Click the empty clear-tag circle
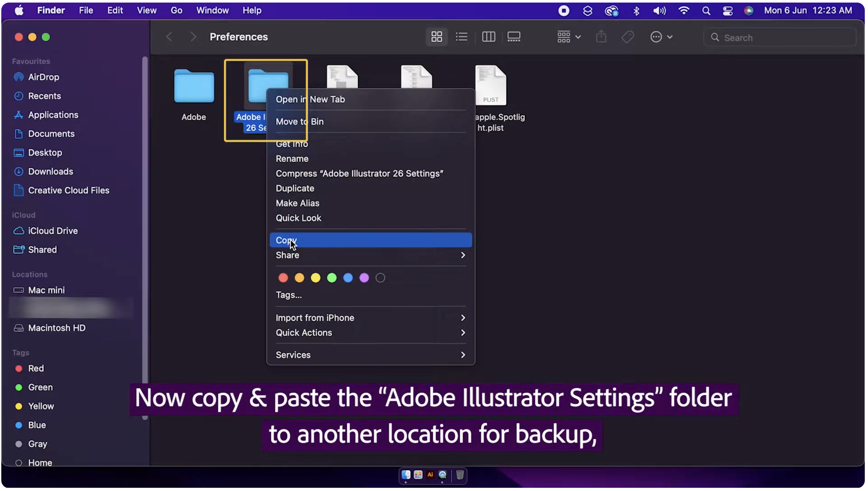 380,278
